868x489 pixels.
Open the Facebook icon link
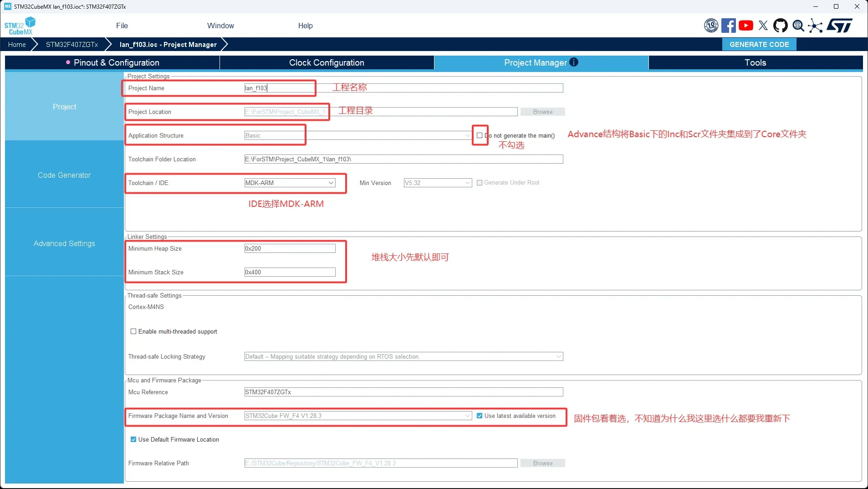[x=728, y=26]
